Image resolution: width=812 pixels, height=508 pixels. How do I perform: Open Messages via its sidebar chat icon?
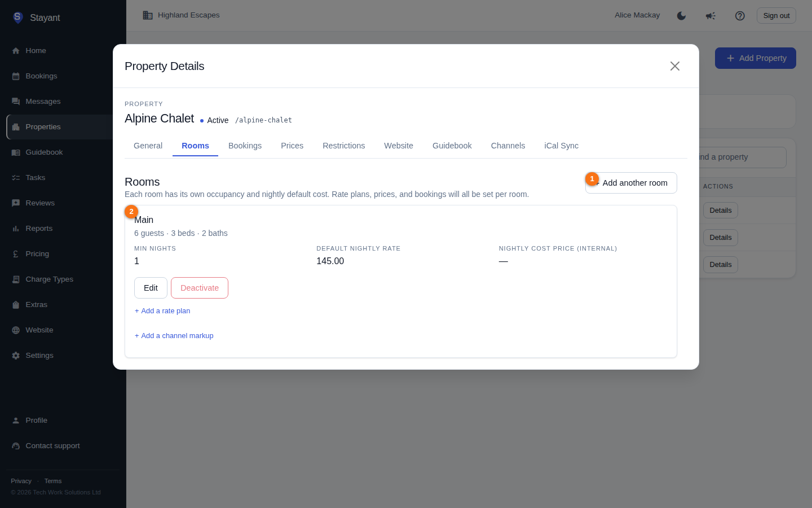point(16,102)
